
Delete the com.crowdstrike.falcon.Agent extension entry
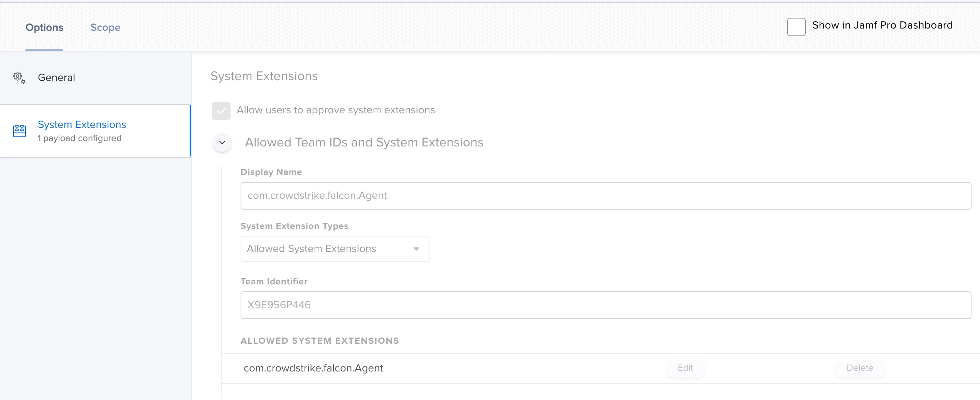tap(860, 368)
